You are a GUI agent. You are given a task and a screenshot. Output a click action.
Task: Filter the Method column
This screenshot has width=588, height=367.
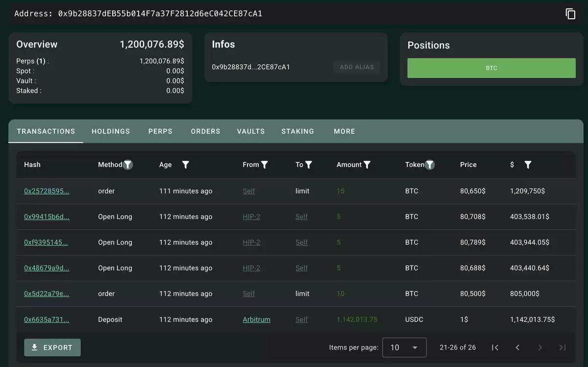point(128,165)
